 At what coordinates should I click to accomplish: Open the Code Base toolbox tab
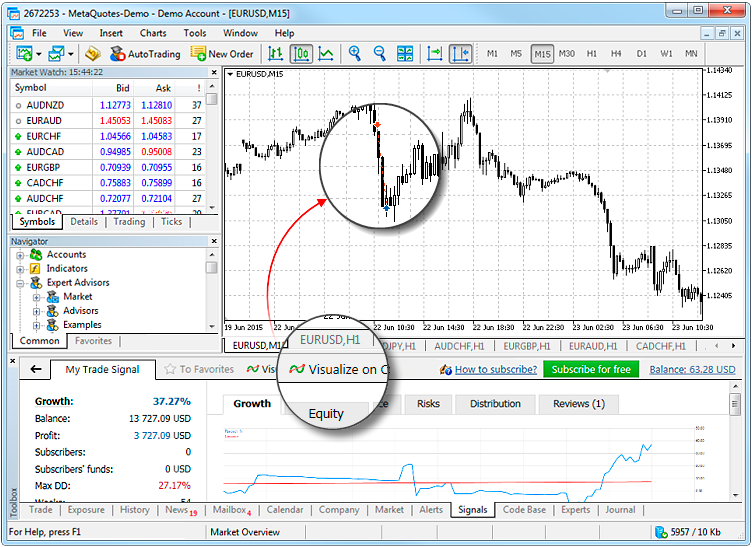524,510
